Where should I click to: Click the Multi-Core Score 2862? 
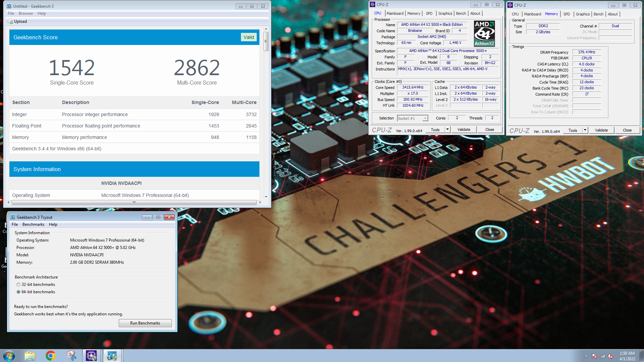tap(197, 68)
